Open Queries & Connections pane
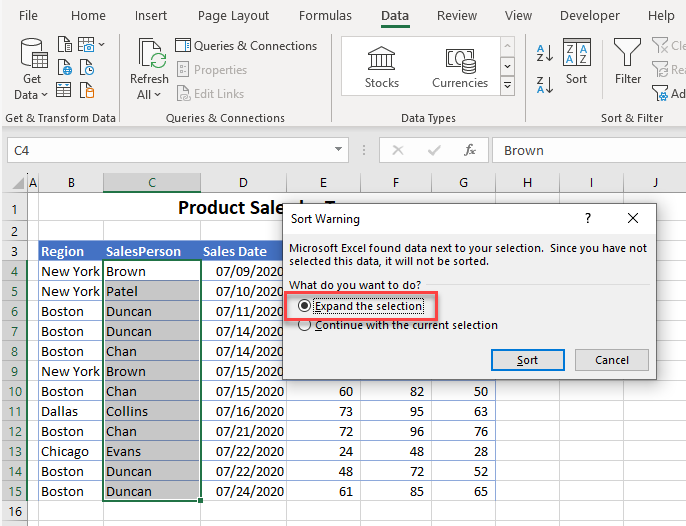 coord(246,46)
